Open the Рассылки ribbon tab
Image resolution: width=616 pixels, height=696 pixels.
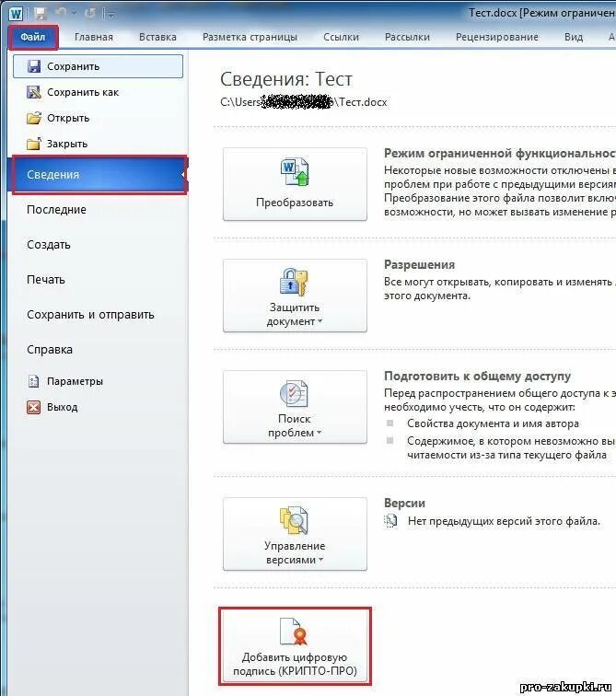point(407,37)
